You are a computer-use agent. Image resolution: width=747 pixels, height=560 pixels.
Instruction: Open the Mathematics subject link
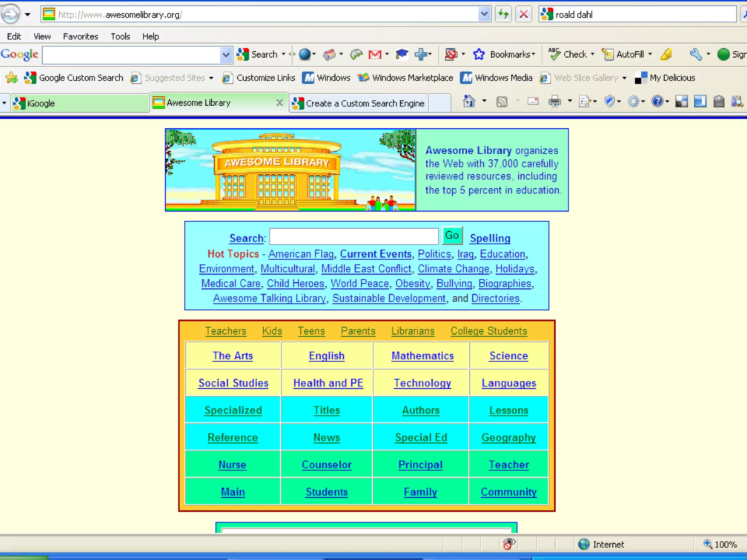pyautogui.click(x=422, y=355)
